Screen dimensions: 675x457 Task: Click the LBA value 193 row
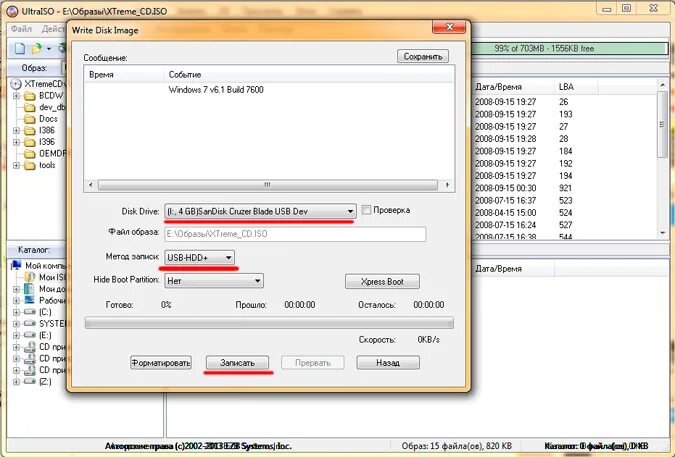click(565, 114)
